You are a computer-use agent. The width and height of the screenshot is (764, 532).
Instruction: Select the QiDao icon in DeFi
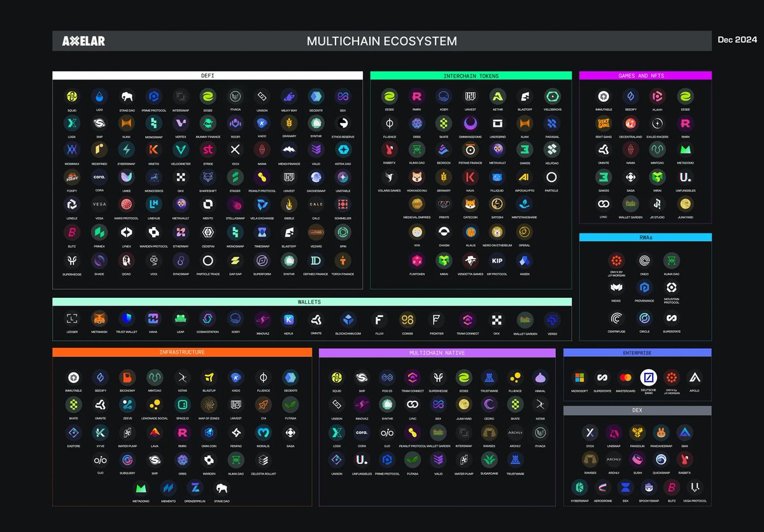coord(127,260)
